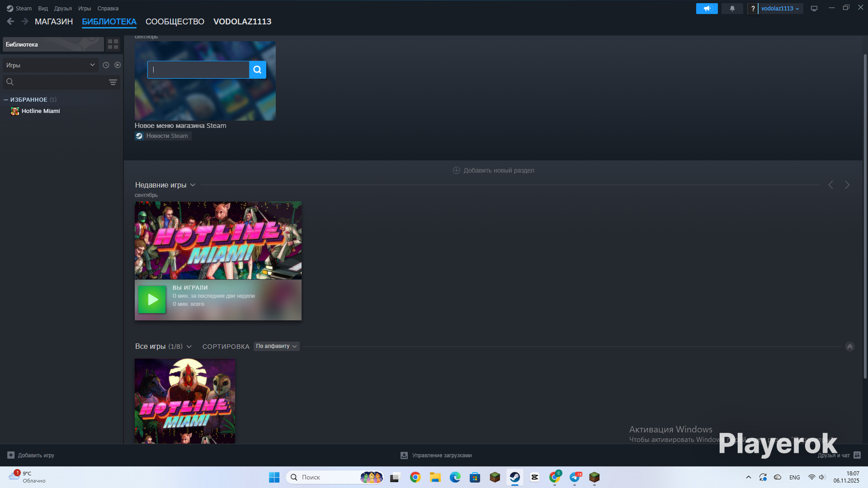Open the Hotline Miami recent games banner

pos(218,241)
